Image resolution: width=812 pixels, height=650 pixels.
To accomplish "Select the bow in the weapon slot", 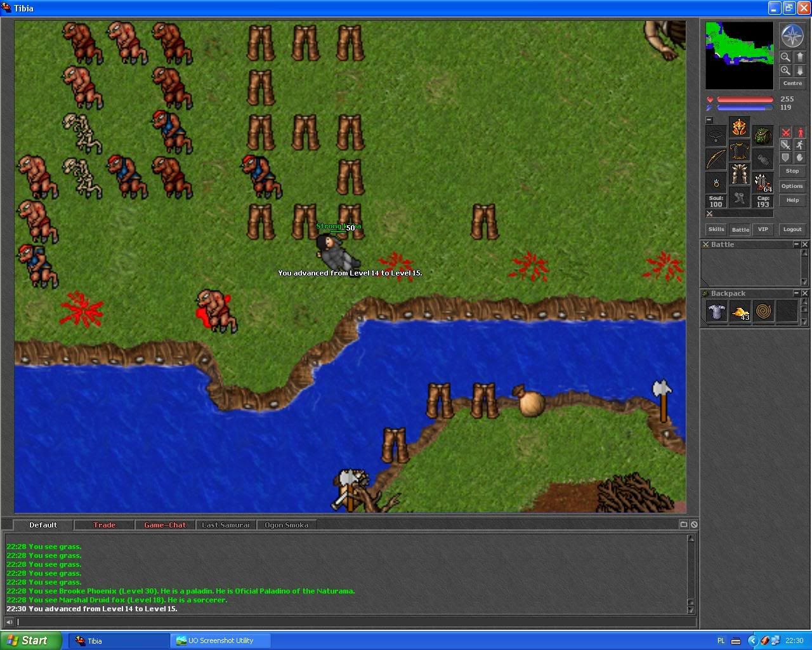I will coord(716,159).
